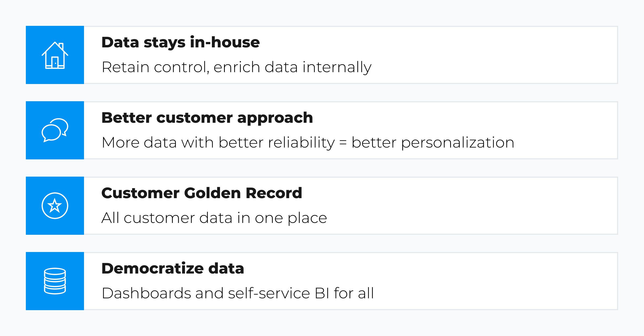Click the equals sign in the personalization line

(x=343, y=143)
